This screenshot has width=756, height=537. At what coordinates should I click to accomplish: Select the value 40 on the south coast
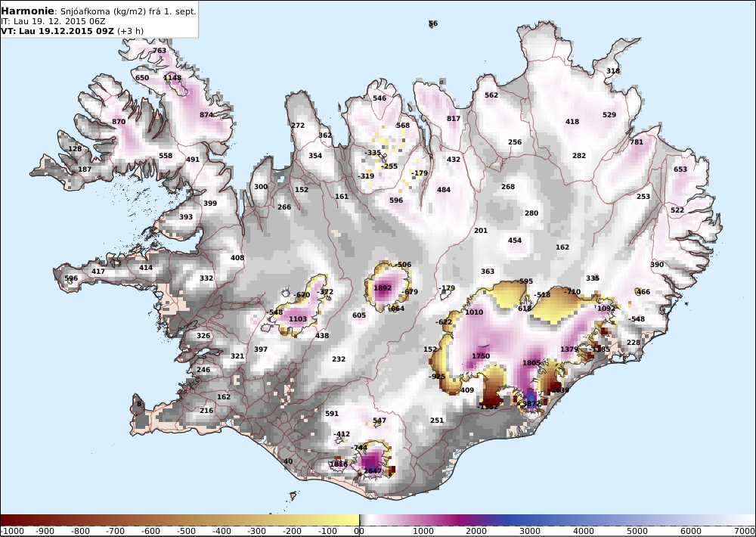[x=288, y=461]
